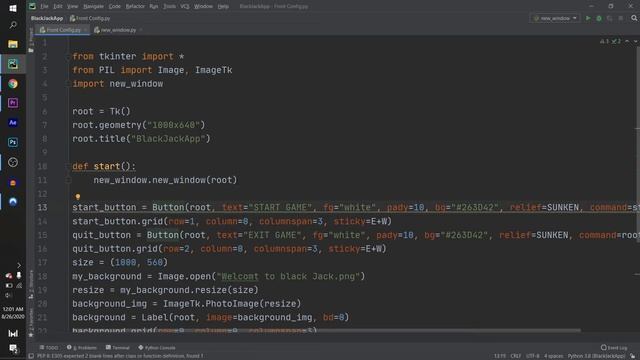Open Search Everywhere magnifier in PyCharm toolbar
Viewport: 640px width, 360px height.
634,18
